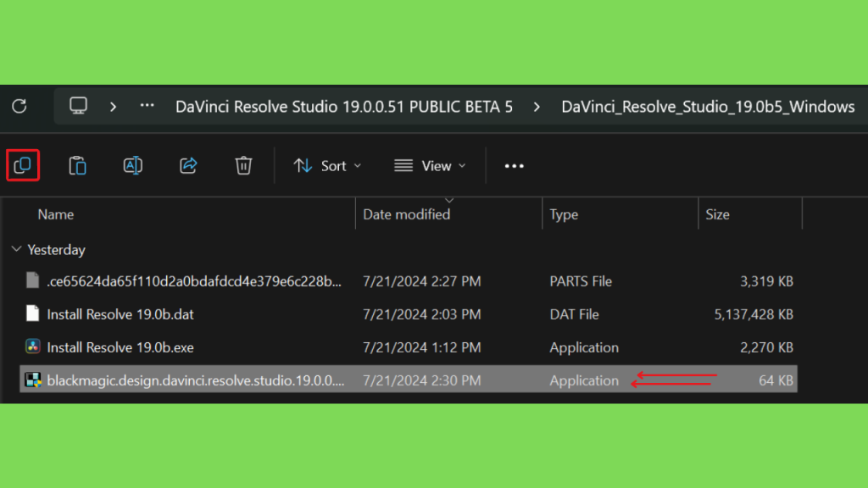Open the See more toolbar options

tap(515, 165)
